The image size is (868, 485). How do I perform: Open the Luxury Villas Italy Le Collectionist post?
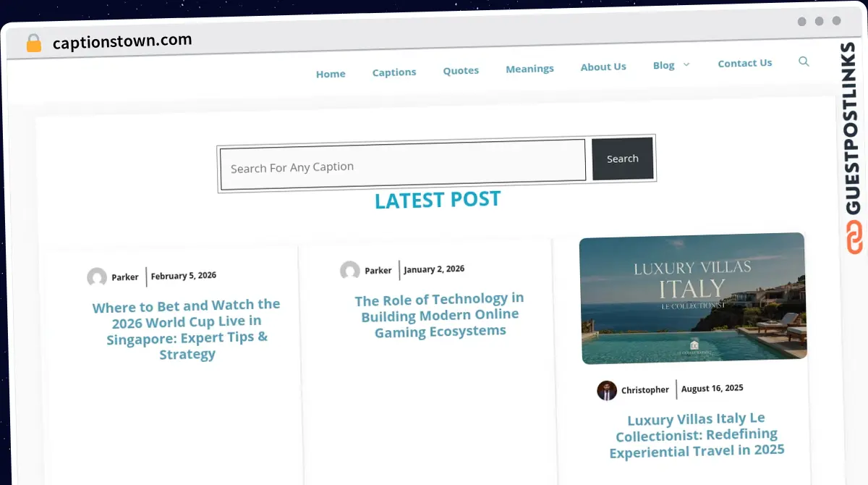(x=697, y=435)
